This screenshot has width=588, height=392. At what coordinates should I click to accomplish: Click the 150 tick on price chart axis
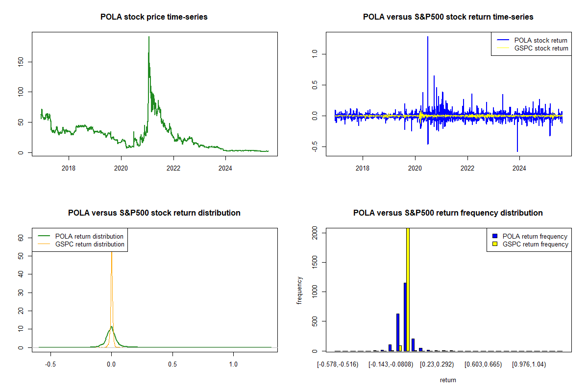tap(21, 61)
